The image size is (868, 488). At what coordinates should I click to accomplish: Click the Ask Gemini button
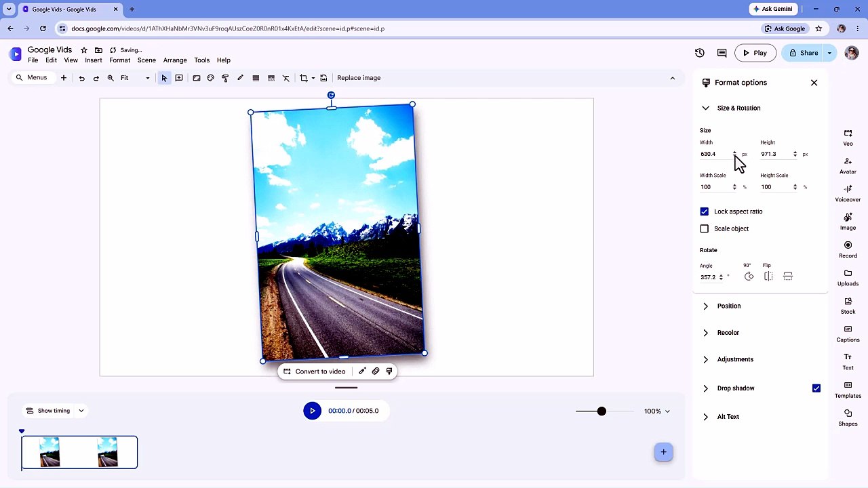(772, 9)
